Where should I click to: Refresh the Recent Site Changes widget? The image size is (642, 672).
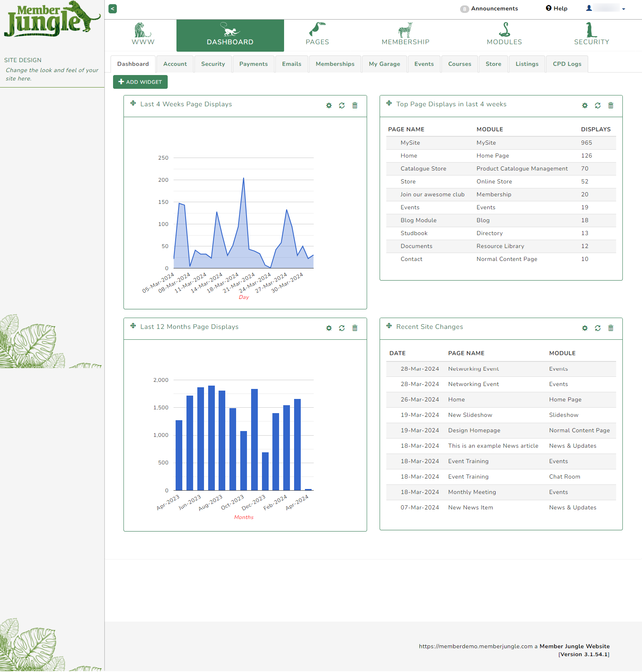click(597, 328)
